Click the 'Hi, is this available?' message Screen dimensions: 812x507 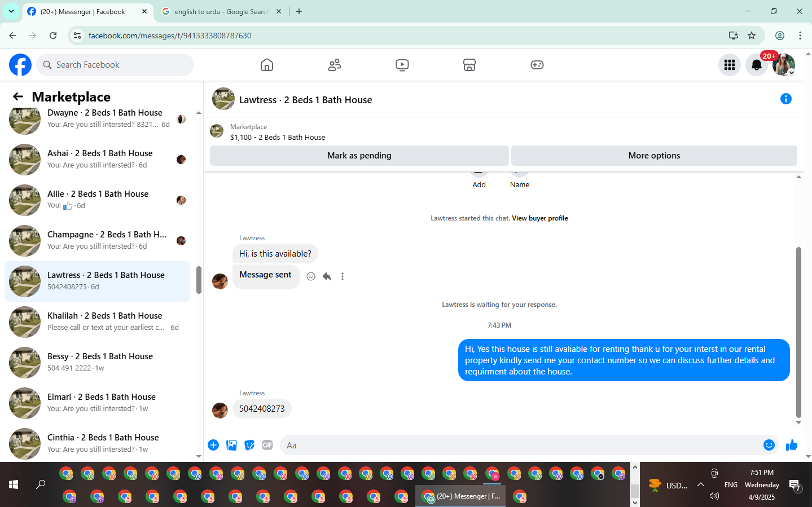point(275,254)
